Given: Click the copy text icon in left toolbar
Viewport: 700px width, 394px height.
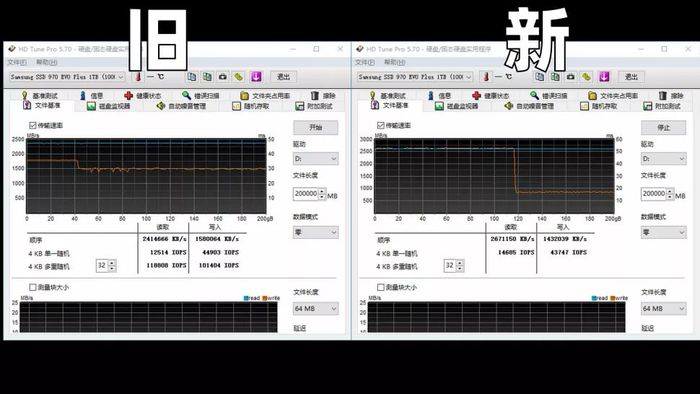Looking at the screenshot, I should [192, 77].
